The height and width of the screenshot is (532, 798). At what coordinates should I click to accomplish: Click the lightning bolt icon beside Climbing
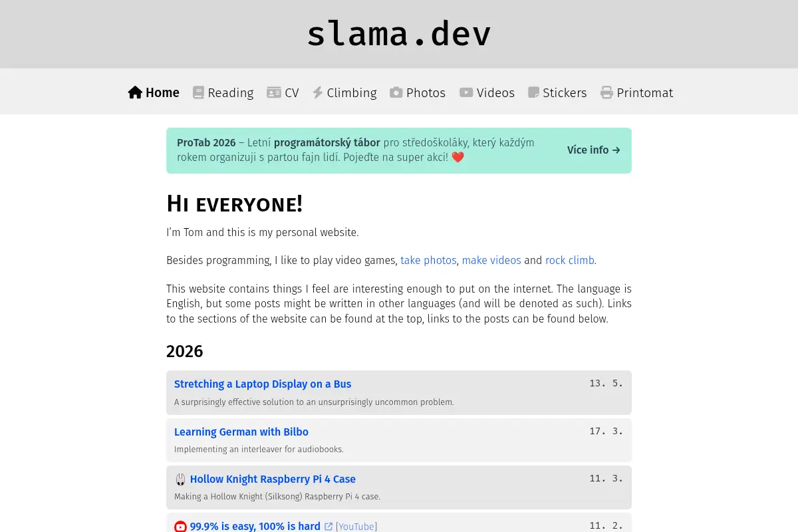tap(318, 92)
